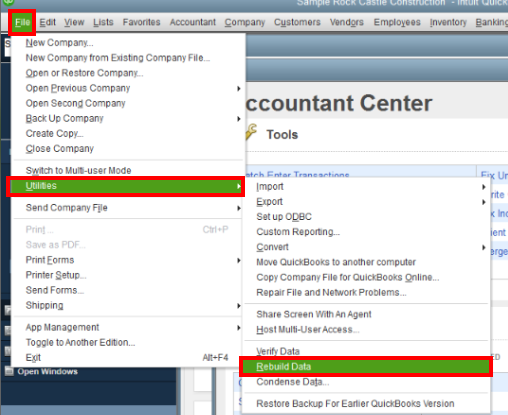Open the Lists menu
The height and width of the screenshot is (415, 508).
[x=103, y=22]
